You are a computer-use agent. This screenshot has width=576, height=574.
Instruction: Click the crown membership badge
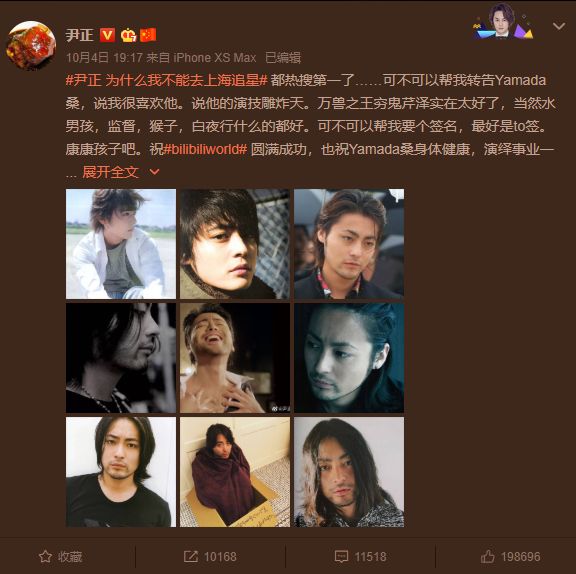pos(128,35)
